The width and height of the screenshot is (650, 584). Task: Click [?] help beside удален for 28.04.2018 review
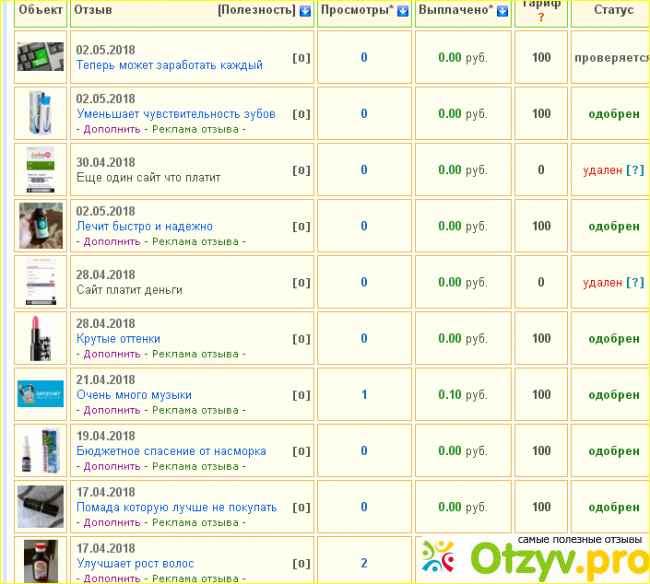[635, 283]
